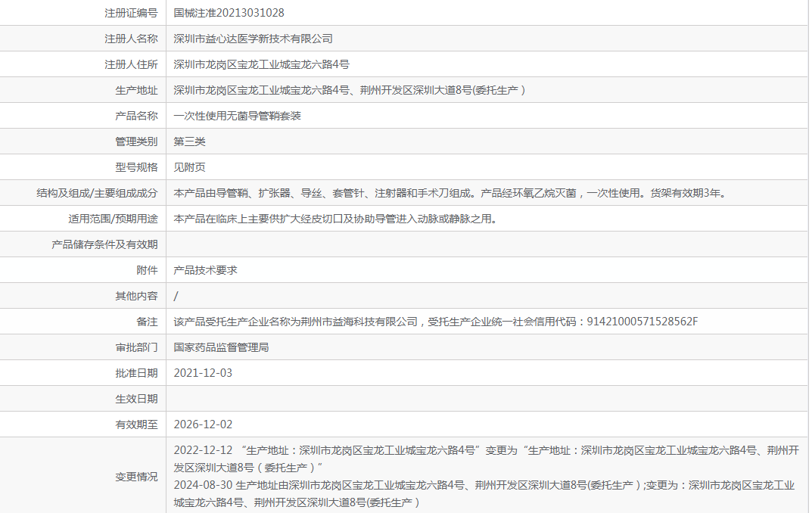The image size is (812, 513).
Task: Click production address value with 荆州开发区深圳大道8号
Action: tap(350, 90)
